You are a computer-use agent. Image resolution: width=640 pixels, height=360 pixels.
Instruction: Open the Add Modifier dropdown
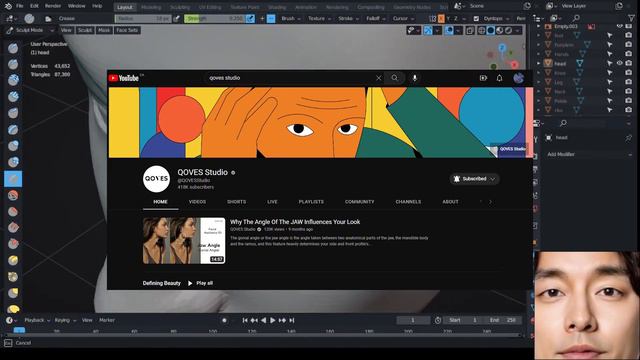pyautogui.click(x=589, y=154)
